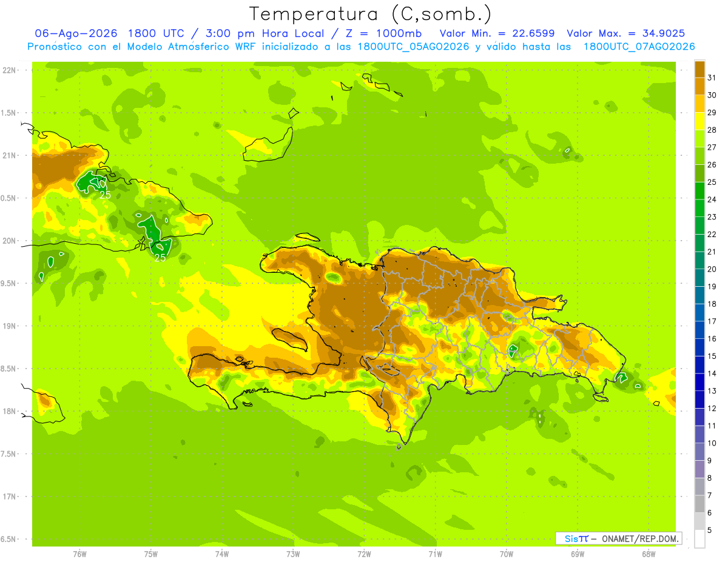
Task: Click the legend value '28'
Action: click(712, 130)
